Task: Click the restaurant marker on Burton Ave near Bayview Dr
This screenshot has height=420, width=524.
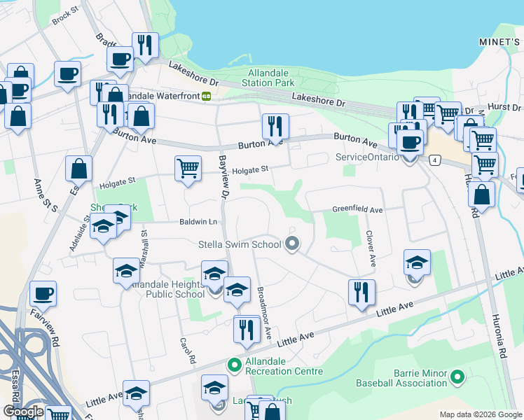Action: (x=275, y=127)
